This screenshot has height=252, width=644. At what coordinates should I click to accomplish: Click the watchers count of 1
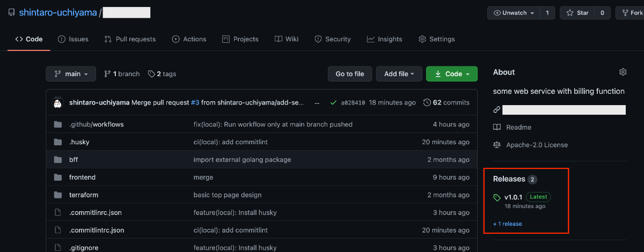pyautogui.click(x=547, y=13)
